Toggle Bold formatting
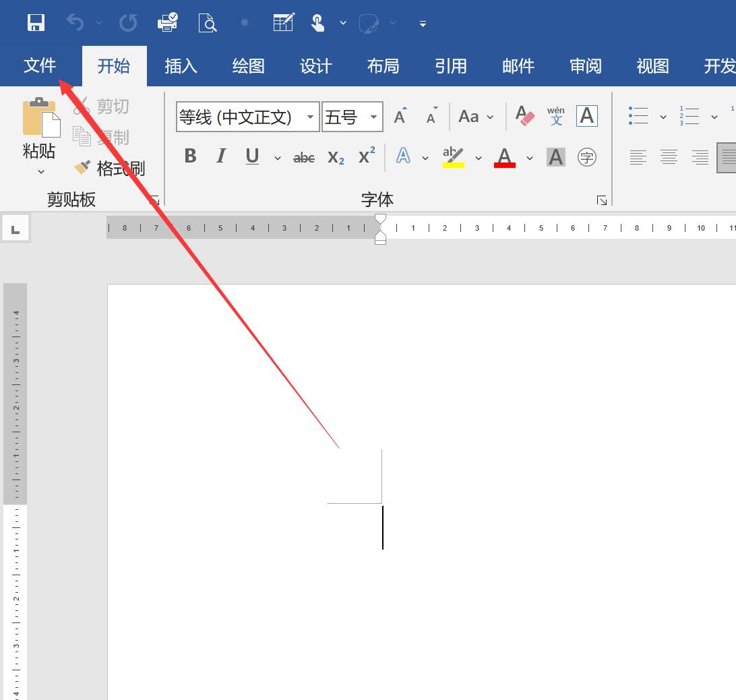736x700 pixels. (190, 157)
